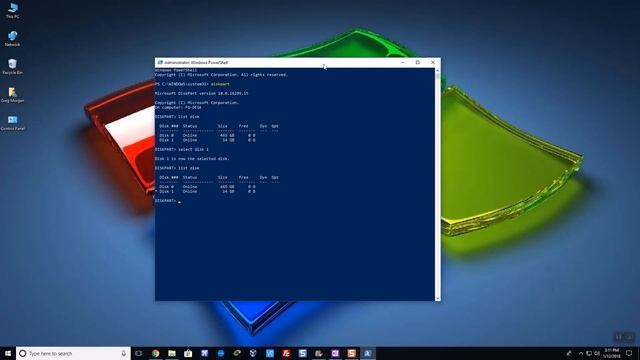Viewport: 640px width, 360px height.
Task: Open the orange S icon on the taskbar
Action: point(351,353)
